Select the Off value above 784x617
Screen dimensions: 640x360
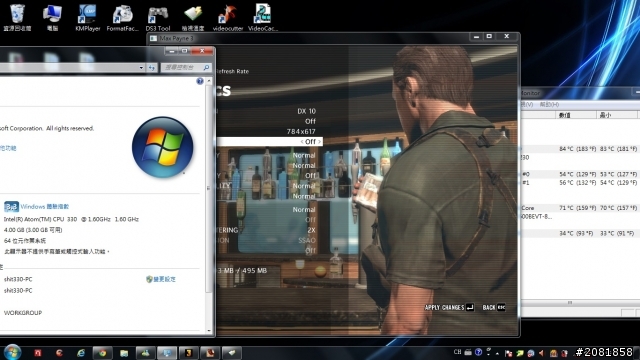coord(310,121)
